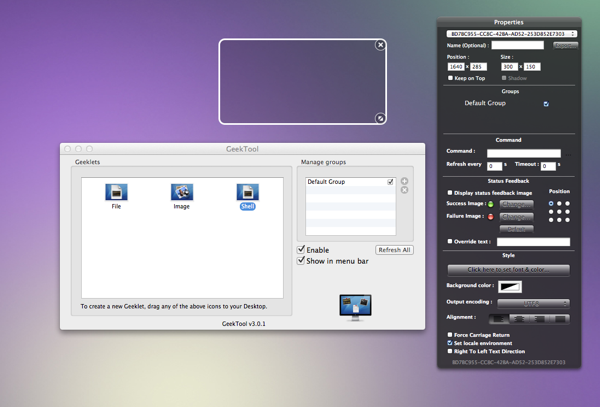Select the Image geeklet icon
The height and width of the screenshot is (407, 600).
point(182,192)
